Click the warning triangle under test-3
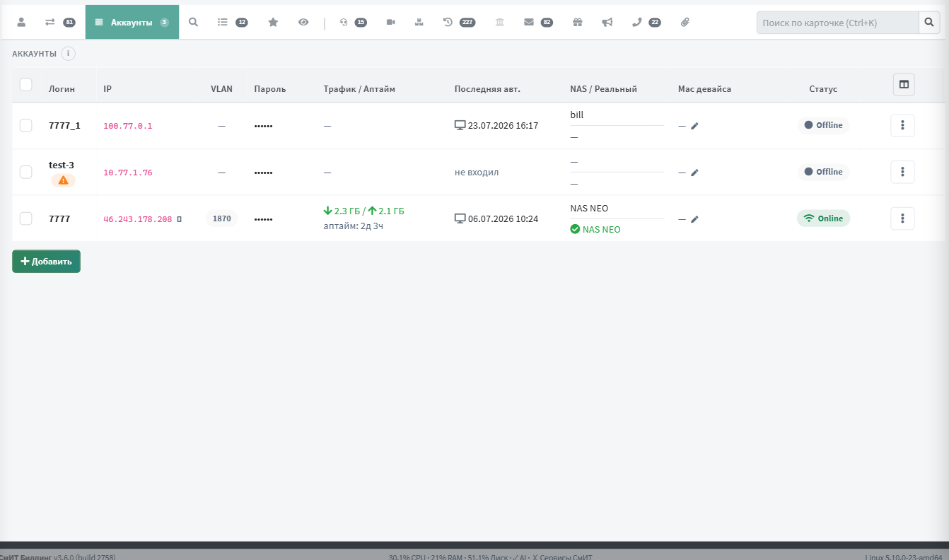The height and width of the screenshot is (560, 949). tap(63, 180)
